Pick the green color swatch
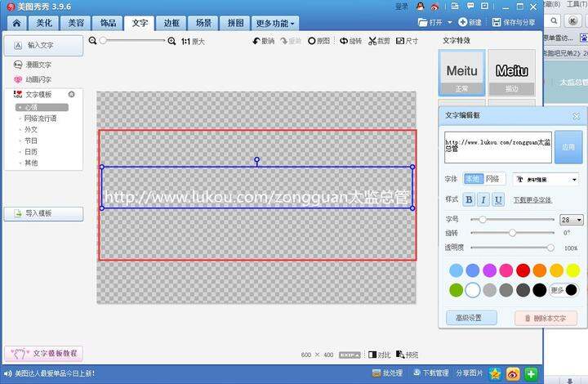588x384 pixels. 456,290
